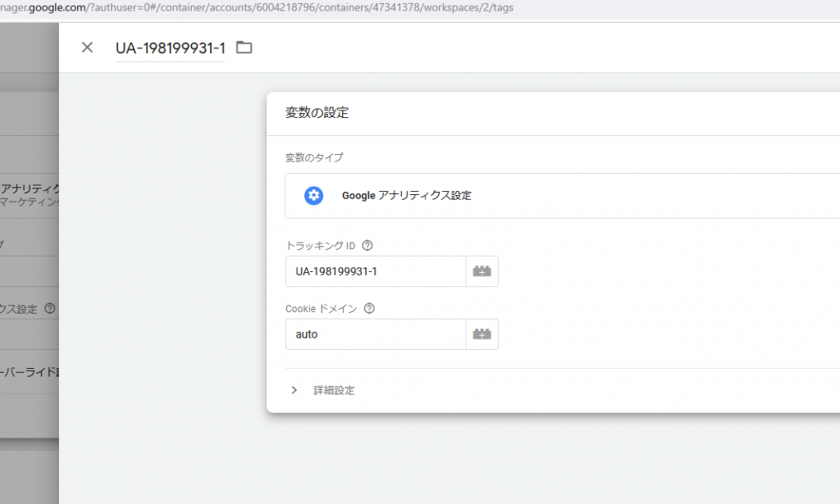Click the トラッキング ID label text
Screen dimensions: 840x504
321,246
